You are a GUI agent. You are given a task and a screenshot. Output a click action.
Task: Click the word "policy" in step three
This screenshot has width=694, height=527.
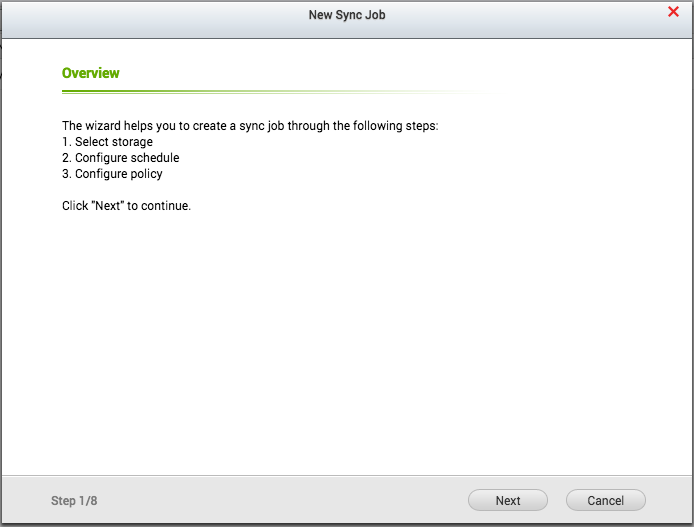146,174
